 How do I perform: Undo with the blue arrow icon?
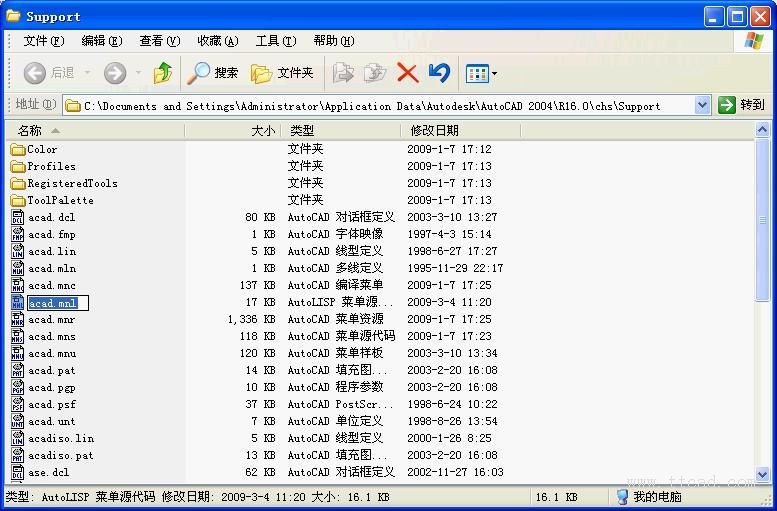point(439,73)
